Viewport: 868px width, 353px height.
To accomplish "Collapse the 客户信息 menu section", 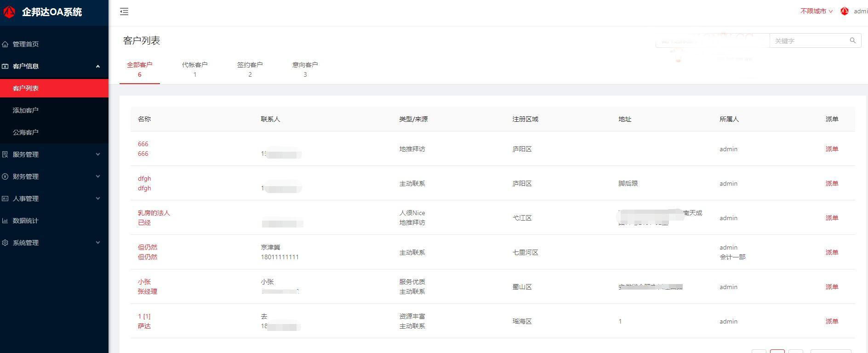I will (97, 66).
